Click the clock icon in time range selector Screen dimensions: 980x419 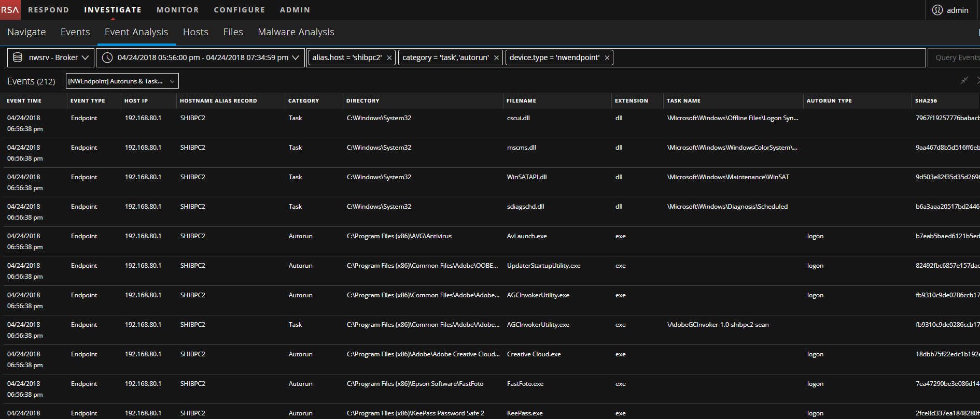(107, 57)
